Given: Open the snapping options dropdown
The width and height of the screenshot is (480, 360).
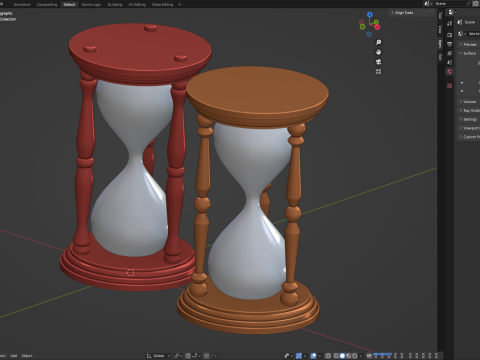Looking at the screenshot, I should click(x=196, y=356).
